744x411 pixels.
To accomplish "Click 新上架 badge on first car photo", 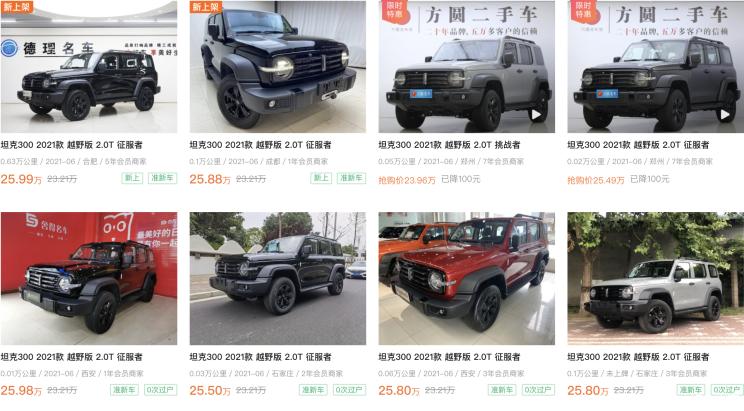I will (17, 7).
